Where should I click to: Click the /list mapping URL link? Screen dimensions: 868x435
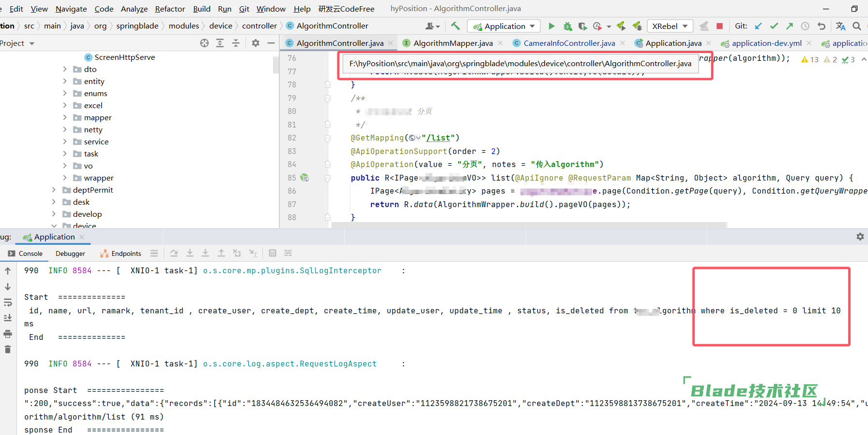[438, 138]
